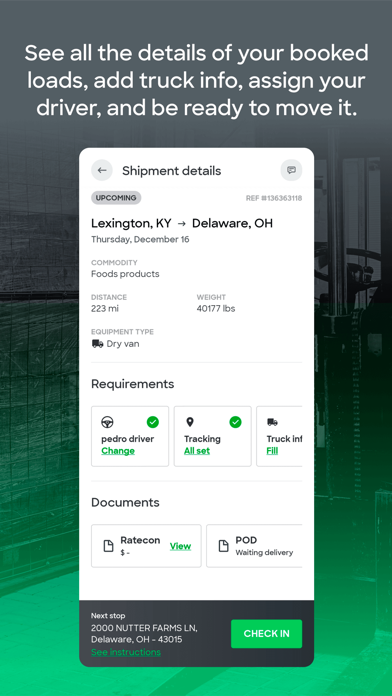Viewport: 392px width, 696px height.
Task: Select the POD Waiting delivery card
Action: pyautogui.click(x=254, y=546)
